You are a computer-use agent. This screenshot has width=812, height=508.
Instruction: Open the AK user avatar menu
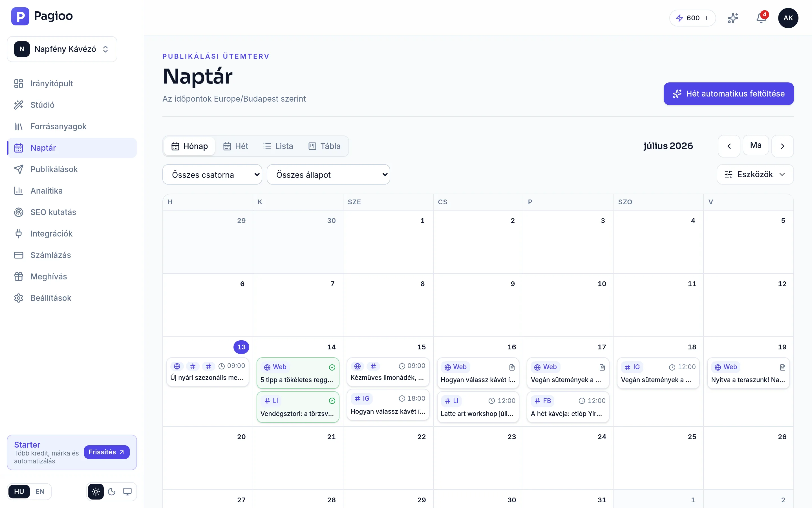788,18
